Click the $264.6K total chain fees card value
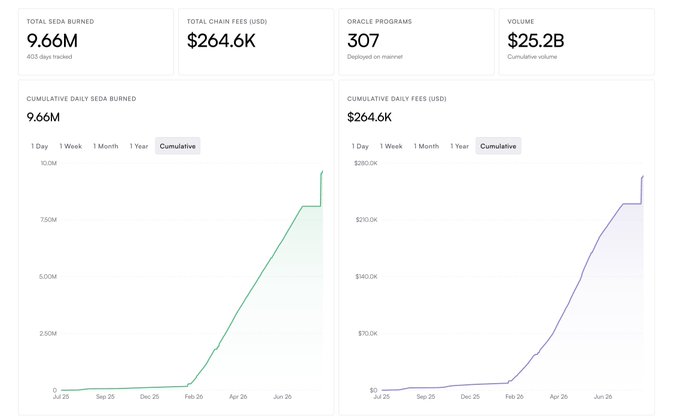Viewport: 680px width, 419px height. [x=221, y=41]
